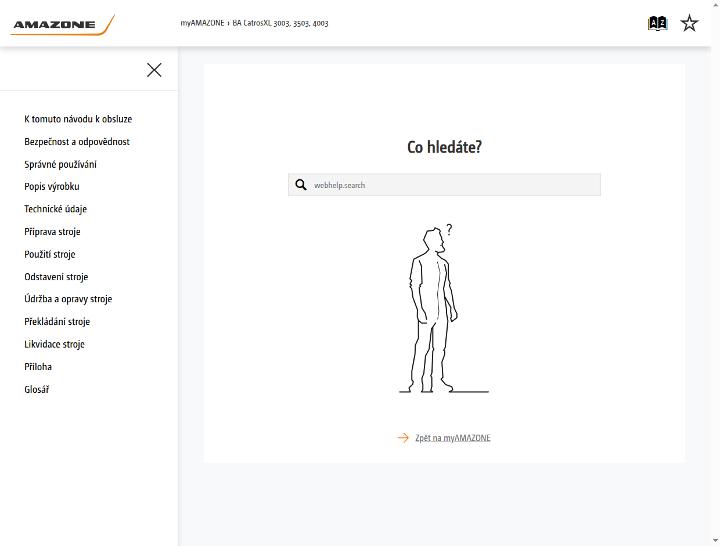The height and width of the screenshot is (546, 720).
Task: Click the AMAZONE logo
Action: (62, 24)
